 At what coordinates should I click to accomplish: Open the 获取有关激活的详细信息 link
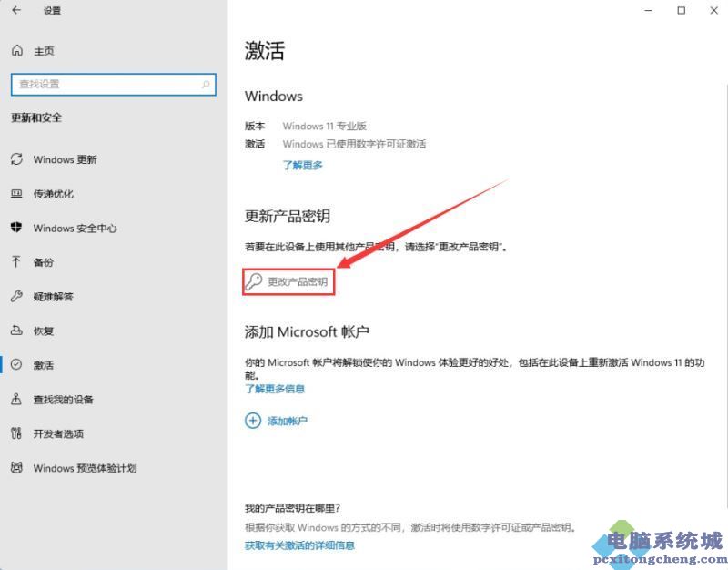point(300,545)
